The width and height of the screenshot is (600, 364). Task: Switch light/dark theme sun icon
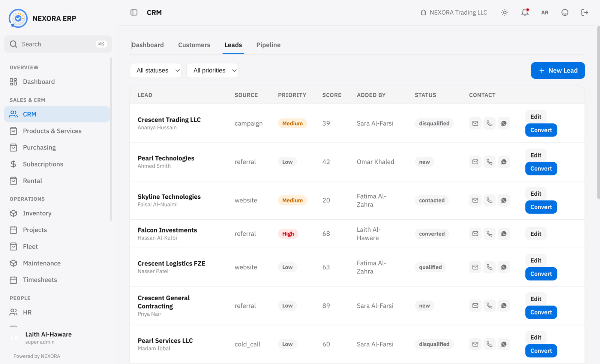[x=505, y=12]
